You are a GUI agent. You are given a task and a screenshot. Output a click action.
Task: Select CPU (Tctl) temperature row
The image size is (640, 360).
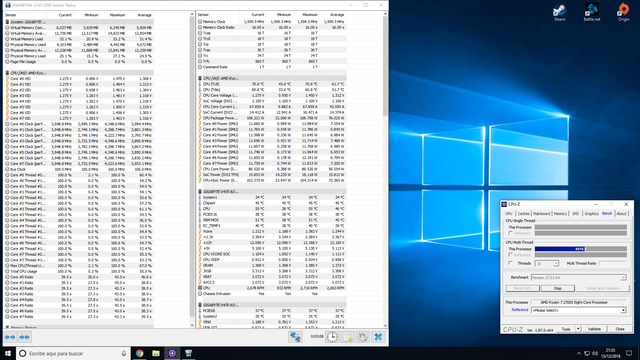click(272, 84)
